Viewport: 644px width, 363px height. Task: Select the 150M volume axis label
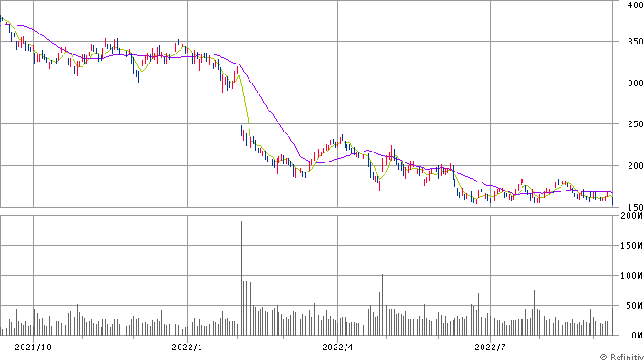coord(629,246)
